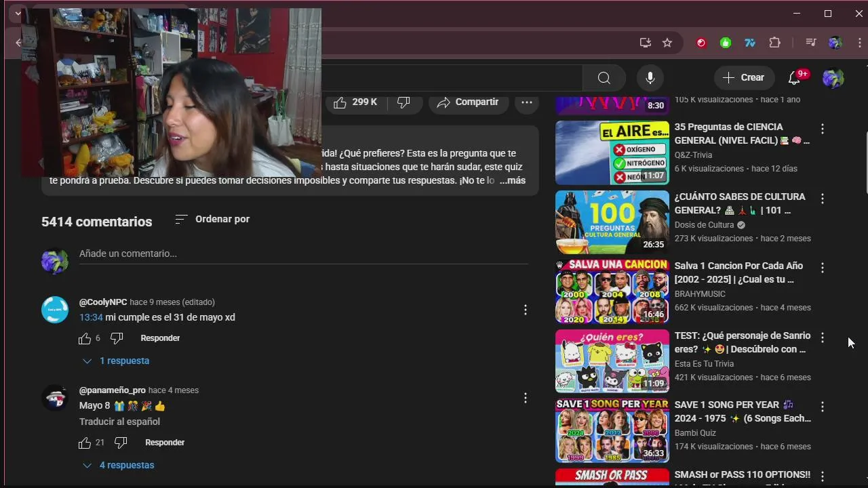Dislike the @panameño_pro comment
The image size is (868, 488).
[121, 443]
